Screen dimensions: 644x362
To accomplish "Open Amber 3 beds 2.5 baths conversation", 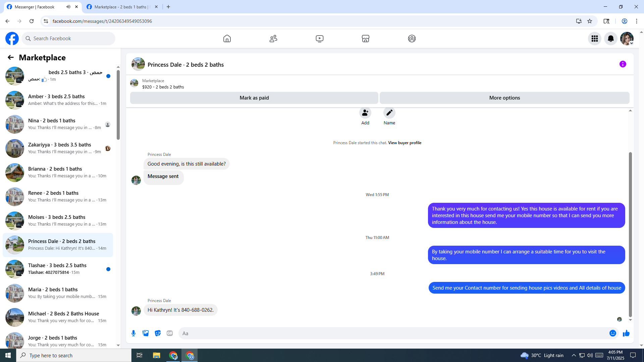I will [x=58, y=100].
